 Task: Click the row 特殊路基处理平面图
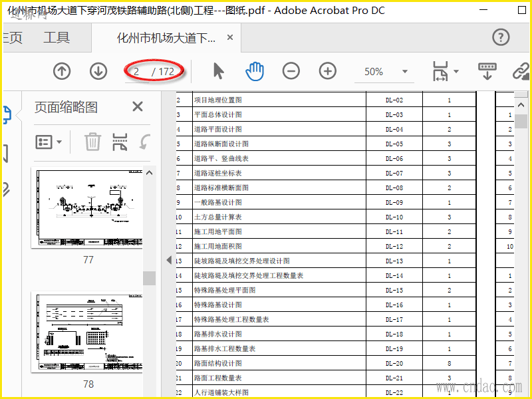tap(326, 290)
